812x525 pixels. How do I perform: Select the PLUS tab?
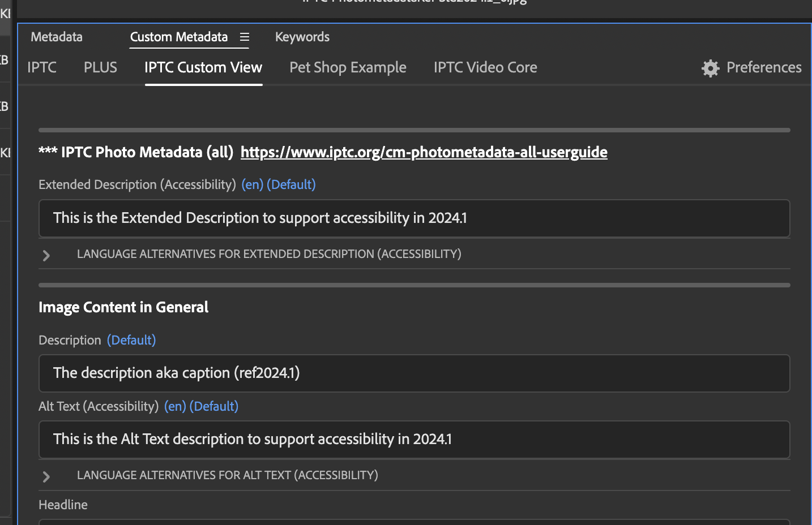pos(100,67)
